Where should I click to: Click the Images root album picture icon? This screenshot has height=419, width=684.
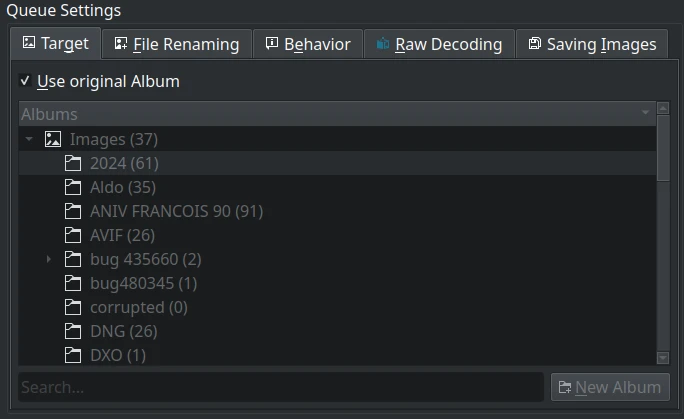pos(54,139)
